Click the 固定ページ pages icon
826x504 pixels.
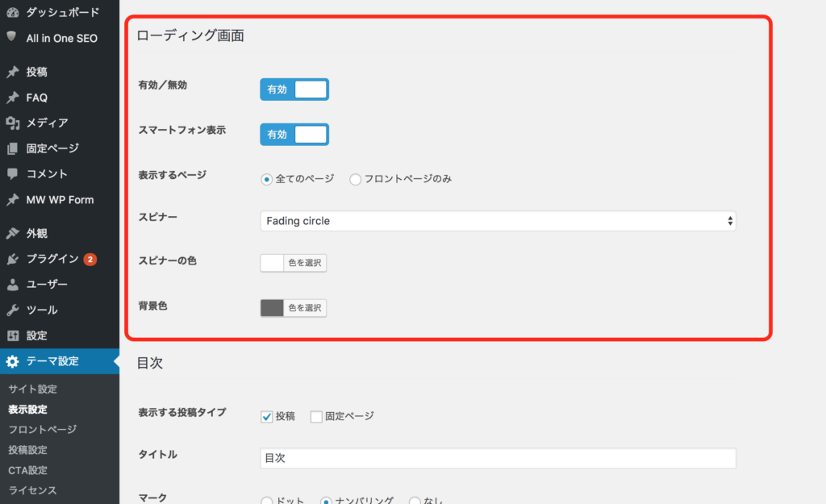[x=12, y=148]
